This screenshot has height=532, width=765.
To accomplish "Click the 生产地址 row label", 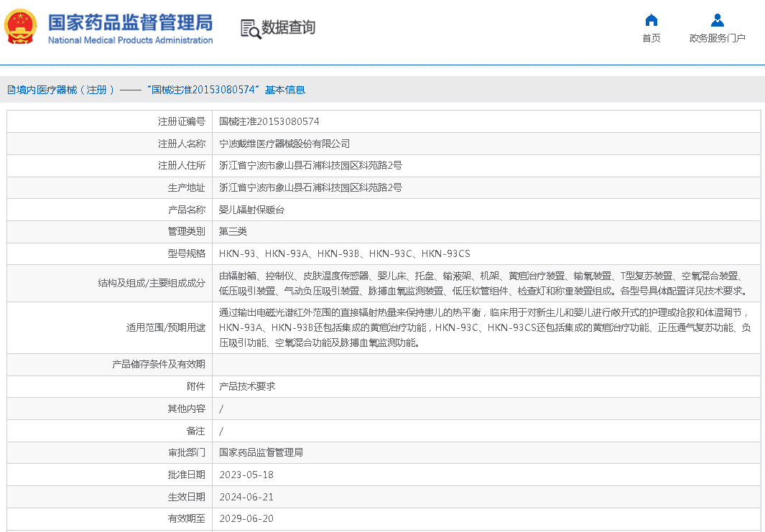I will tap(186, 187).
